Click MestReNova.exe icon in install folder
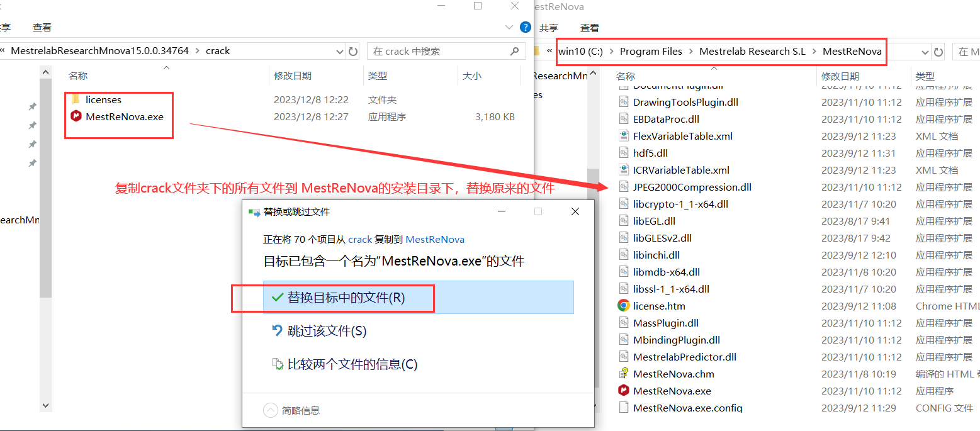This screenshot has height=431, width=980. pyautogui.click(x=624, y=391)
